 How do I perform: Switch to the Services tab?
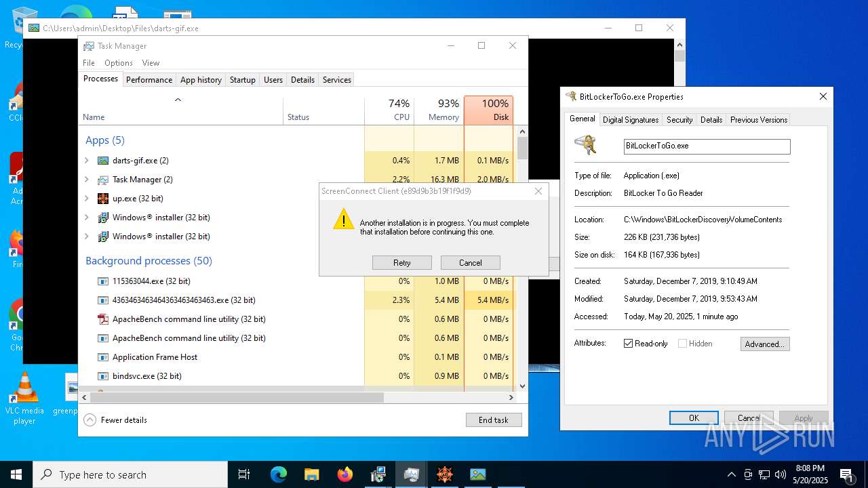tap(337, 79)
